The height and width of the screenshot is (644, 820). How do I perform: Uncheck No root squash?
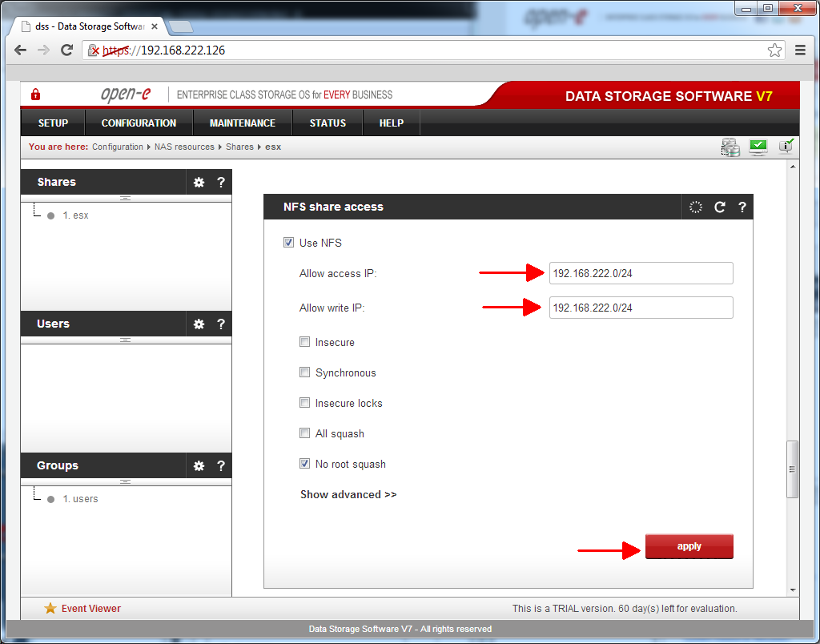[x=304, y=463]
